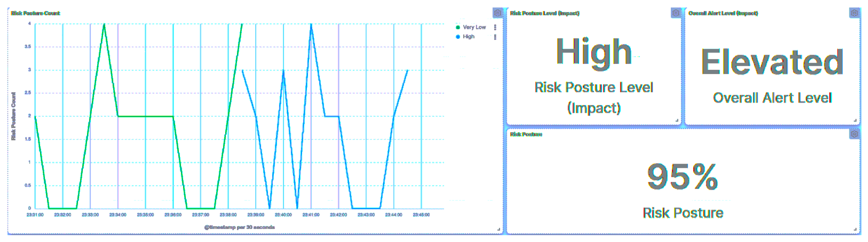Click the vertical Risk Posture Count axis title
Image resolution: width=868 pixels, height=242 pixels.
13,116
